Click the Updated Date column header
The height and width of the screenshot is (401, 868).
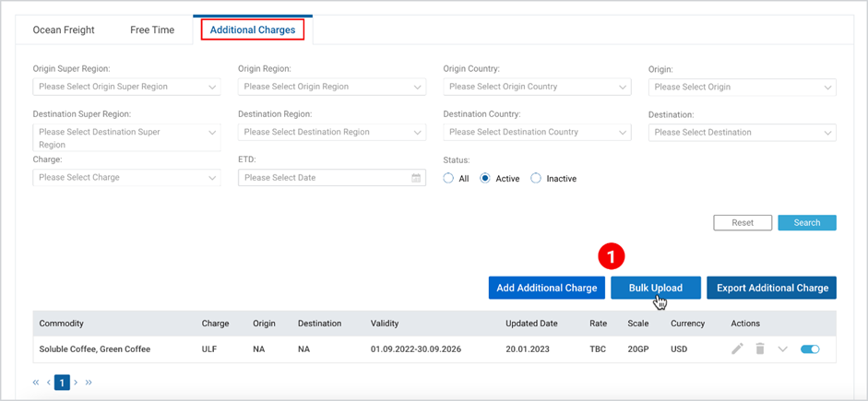[x=531, y=323]
